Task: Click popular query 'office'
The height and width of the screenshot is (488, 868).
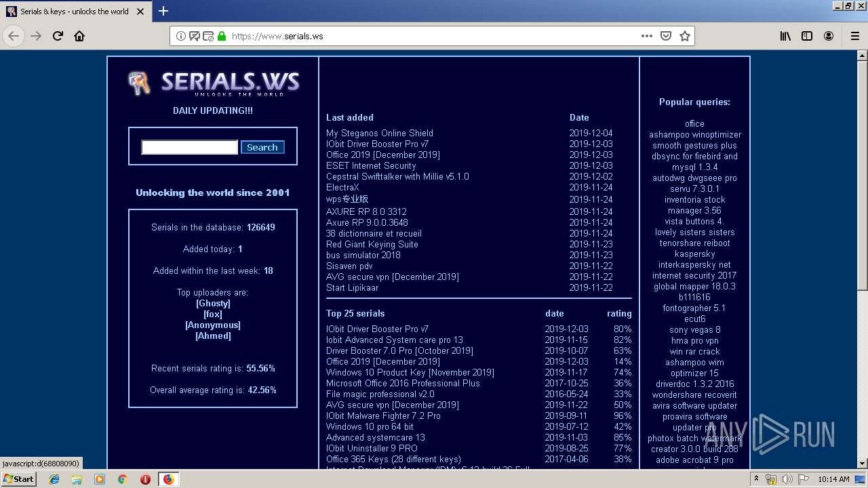Action: point(694,123)
